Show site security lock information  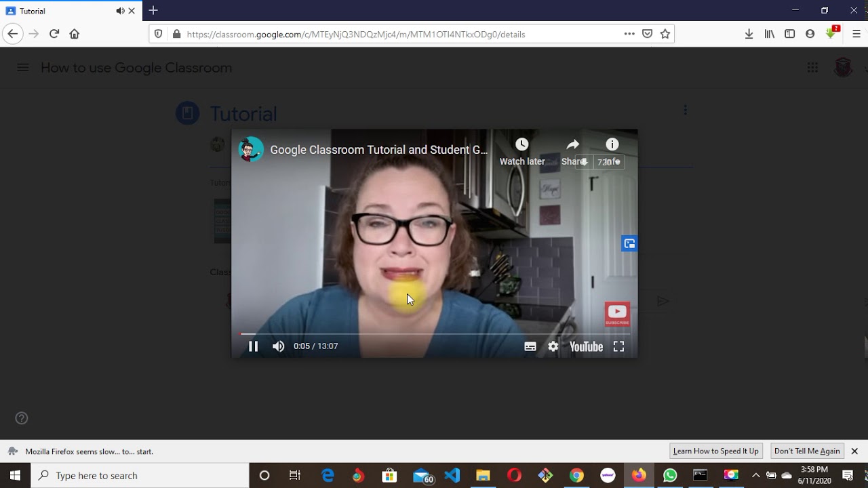coord(176,34)
